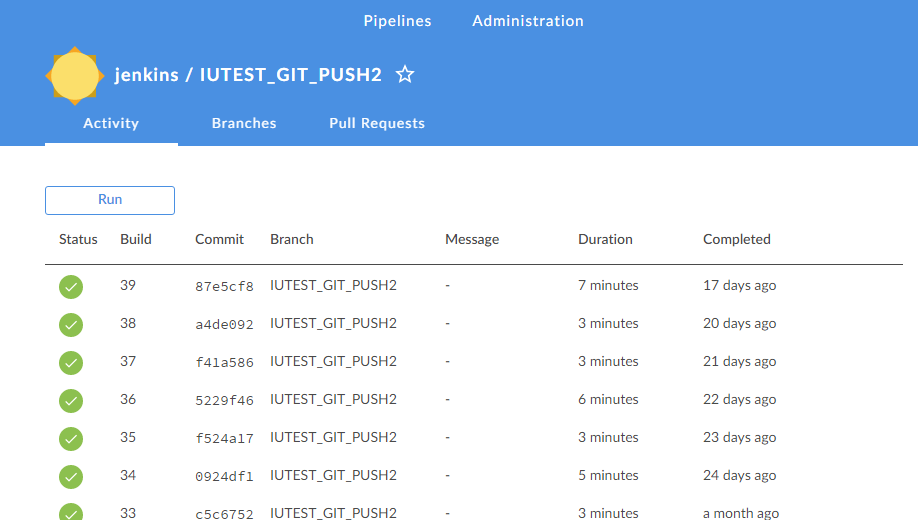Click the Build column header
This screenshot has width=918, height=520.
coord(136,240)
